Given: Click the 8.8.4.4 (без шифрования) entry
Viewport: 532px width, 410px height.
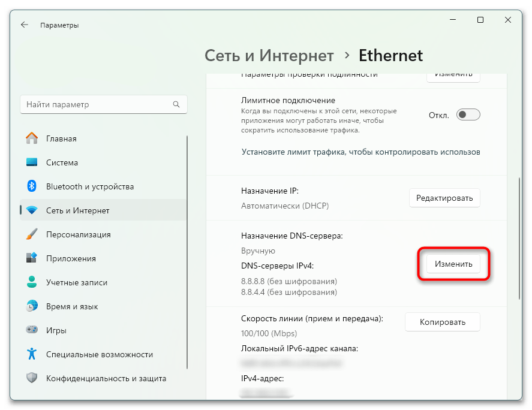Looking at the screenshot, I should point(289,292).
